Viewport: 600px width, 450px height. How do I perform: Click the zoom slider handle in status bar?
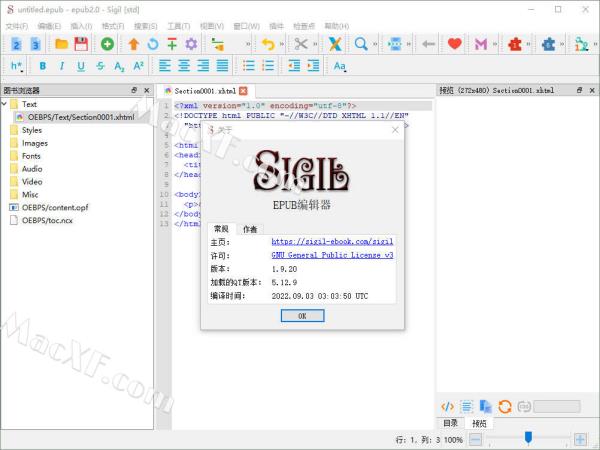528,438
